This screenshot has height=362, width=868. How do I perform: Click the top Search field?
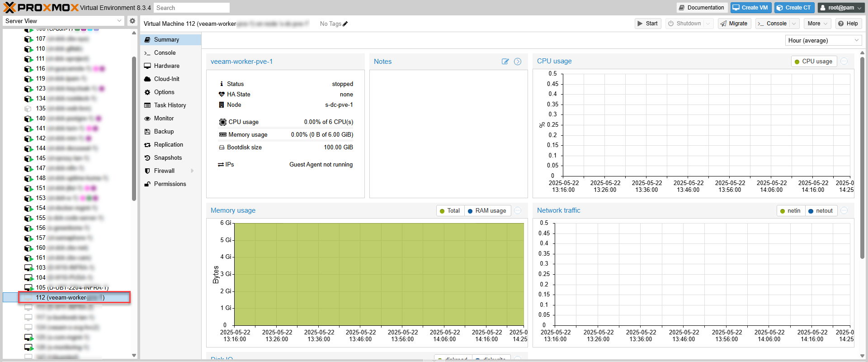[x=192, y=8]
